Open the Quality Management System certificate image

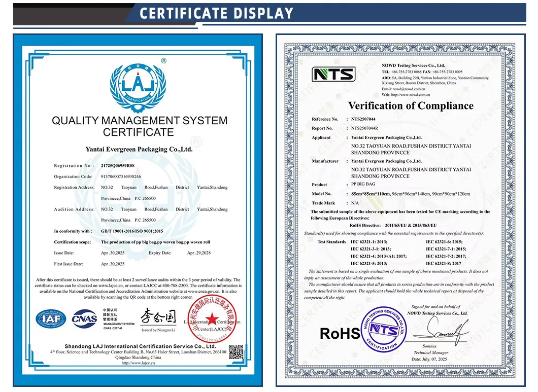click(x=138, y=210)
